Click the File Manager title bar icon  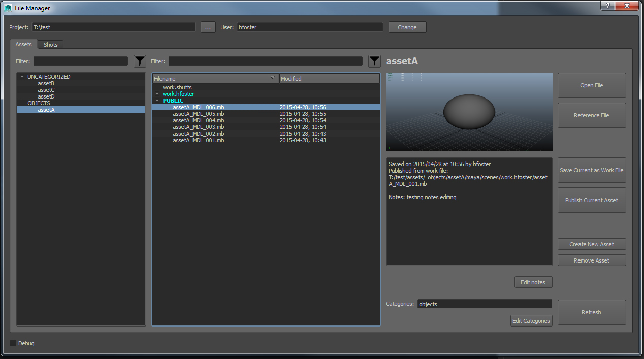[x=8, y=8]
